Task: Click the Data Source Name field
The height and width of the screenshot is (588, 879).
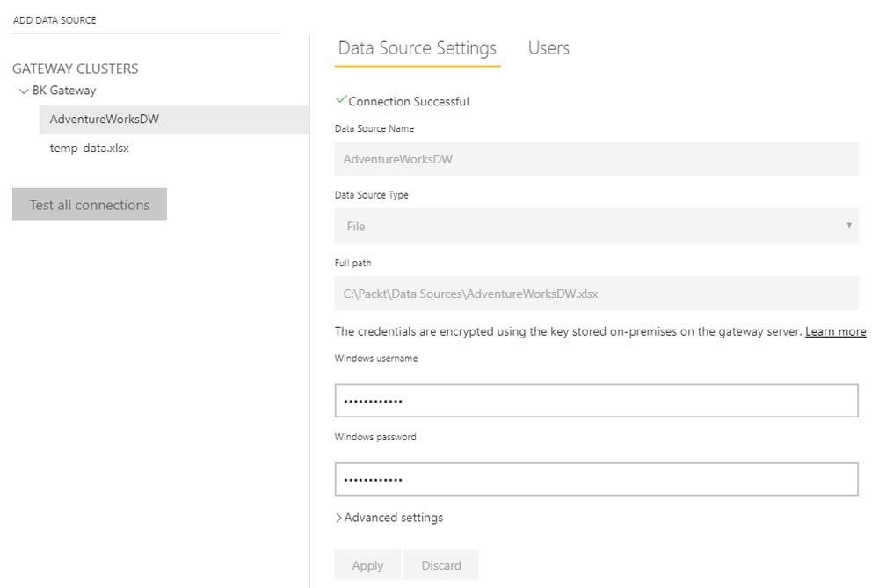Action: 596,159
